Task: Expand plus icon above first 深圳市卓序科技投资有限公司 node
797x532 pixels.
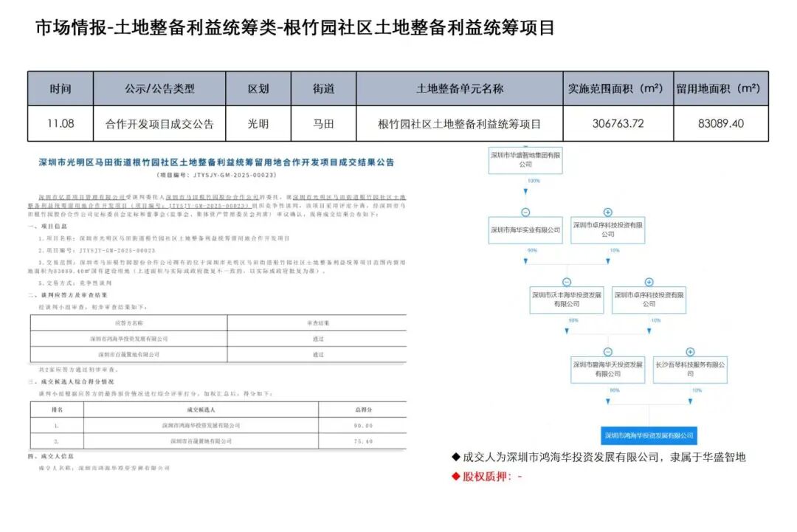Action: point(607,213)
